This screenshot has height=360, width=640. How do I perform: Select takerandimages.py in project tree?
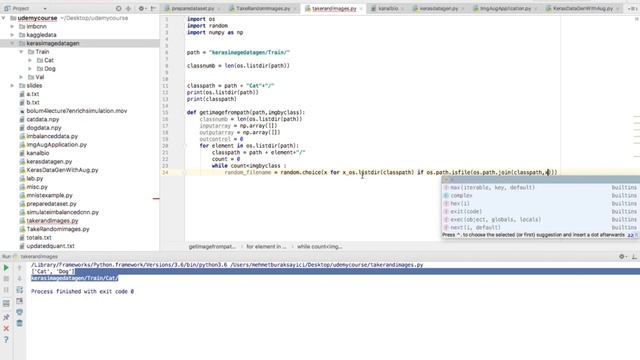tap(52, 221)
